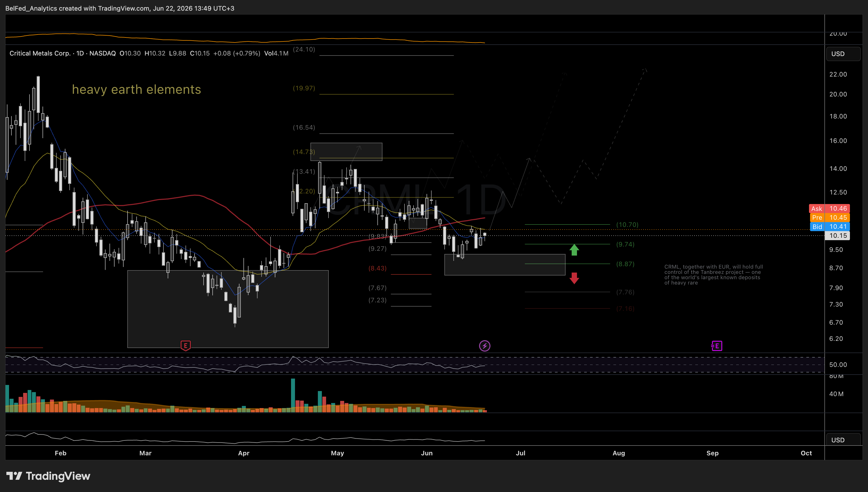Click the CRML Tanbreez project note text
Viewport: 868px width, 492px height.
pyautogui.click(x=714, y=275)
